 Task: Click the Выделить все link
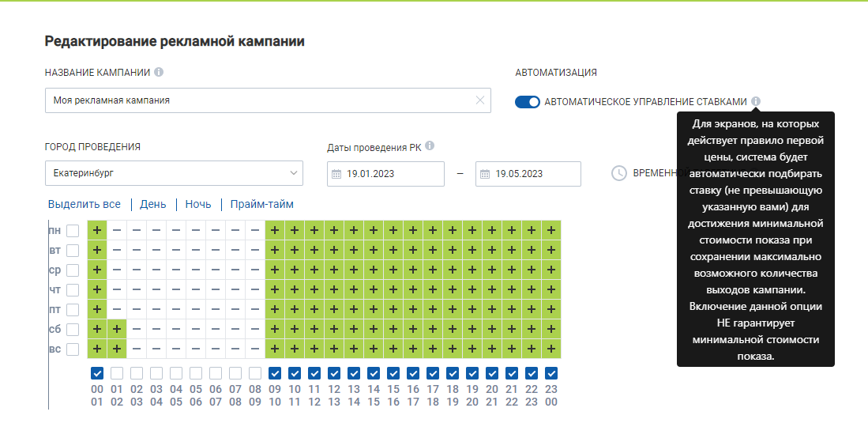point(85,205)
